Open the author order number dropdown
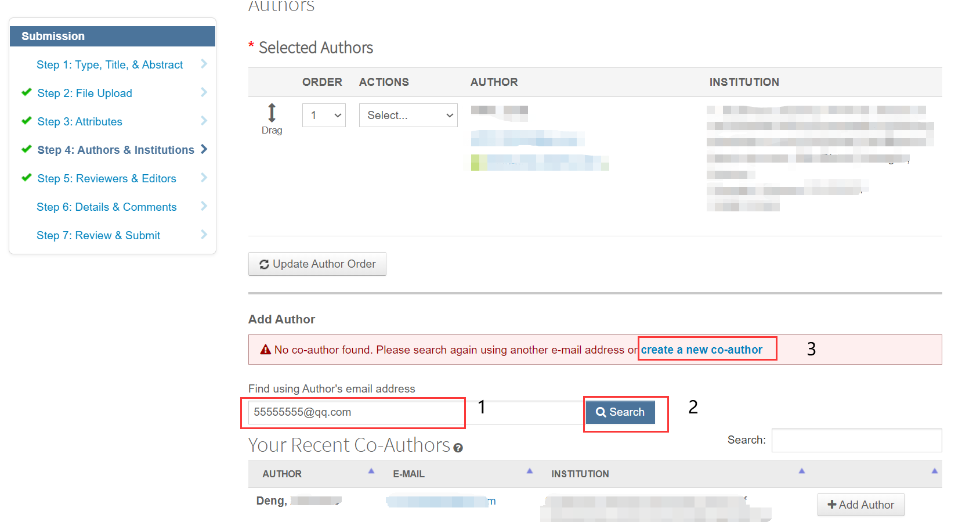Viewport: 980px width, 522px height. point(324,115)
